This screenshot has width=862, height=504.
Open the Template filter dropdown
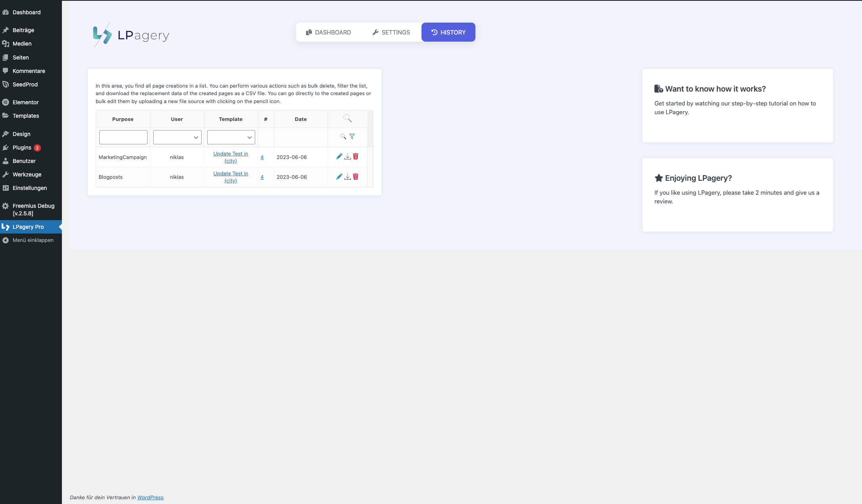click(231, 137)
